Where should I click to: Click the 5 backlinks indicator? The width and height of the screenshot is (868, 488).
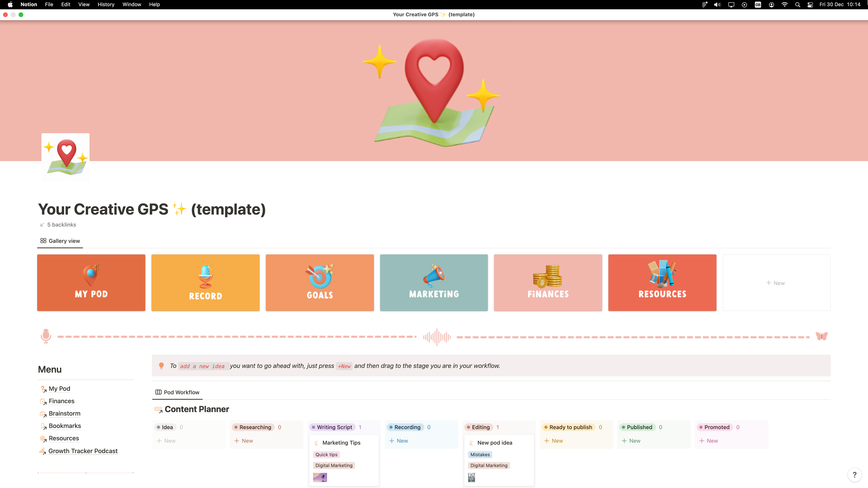click(58, 225)
